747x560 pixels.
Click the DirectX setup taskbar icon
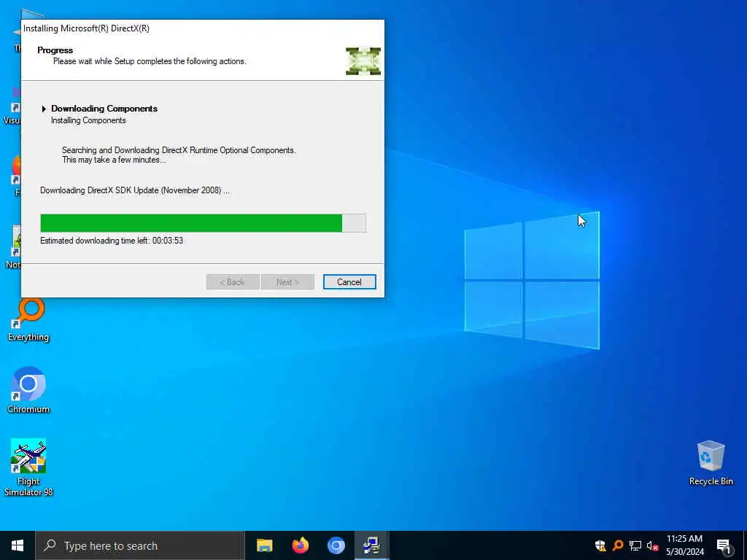click(371, 545)
